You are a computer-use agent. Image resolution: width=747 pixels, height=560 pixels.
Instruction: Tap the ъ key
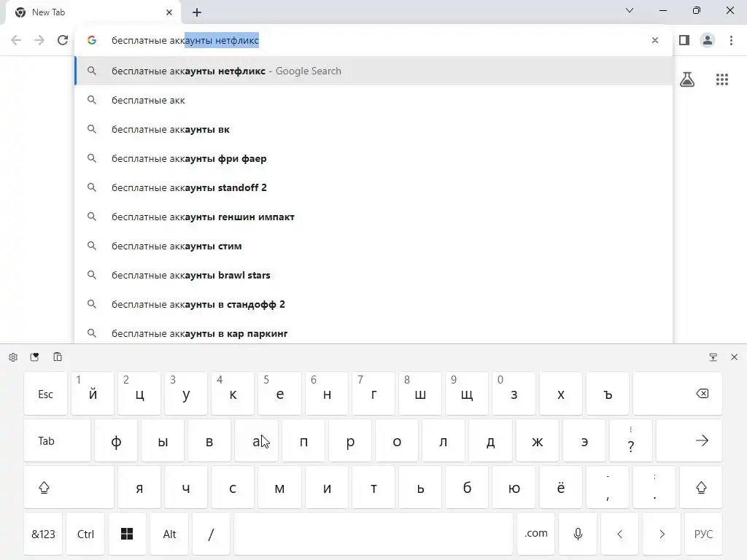pyautogui.click(x=608, y=394)
